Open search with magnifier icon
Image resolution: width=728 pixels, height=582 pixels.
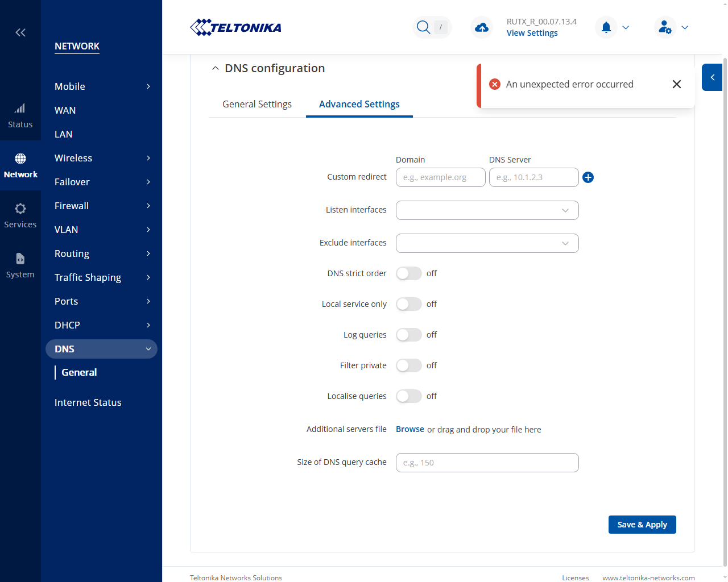423,27
